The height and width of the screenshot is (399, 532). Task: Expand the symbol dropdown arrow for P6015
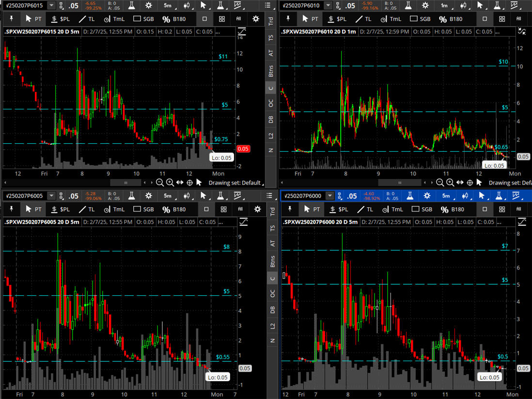tap(52, 6)
